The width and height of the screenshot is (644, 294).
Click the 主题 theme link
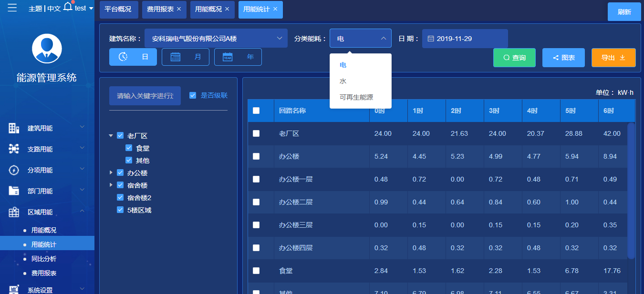(35, 8)
